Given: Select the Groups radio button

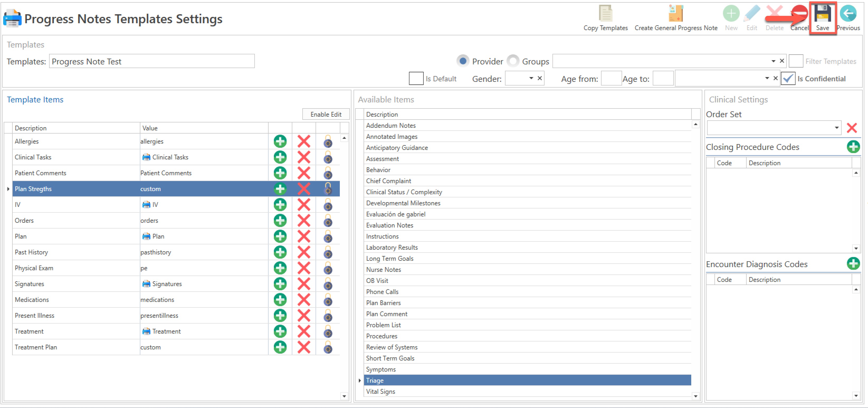Looking at the screenshot, I should pos(513,61).
